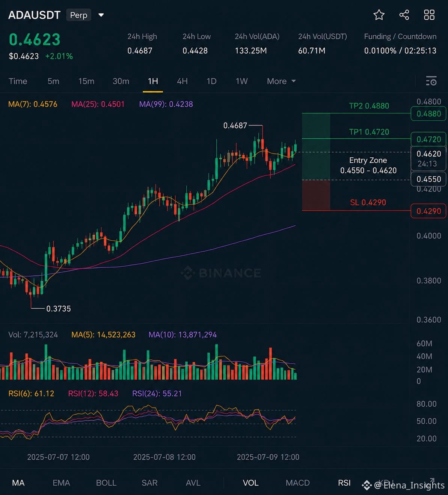This screenshot has width=448, height=495.
Task: Toggle the MACD sub-indicator
Action: 298,483
